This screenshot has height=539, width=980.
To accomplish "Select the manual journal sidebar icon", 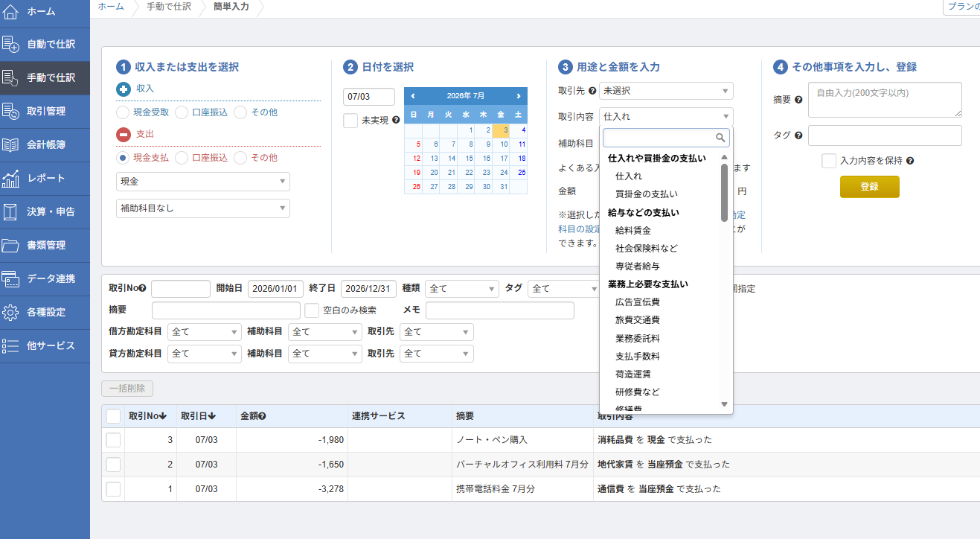I will 10,78.
